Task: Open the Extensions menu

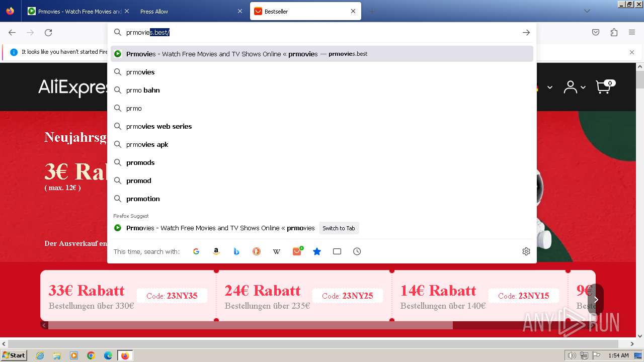Action: coord(614,32)
